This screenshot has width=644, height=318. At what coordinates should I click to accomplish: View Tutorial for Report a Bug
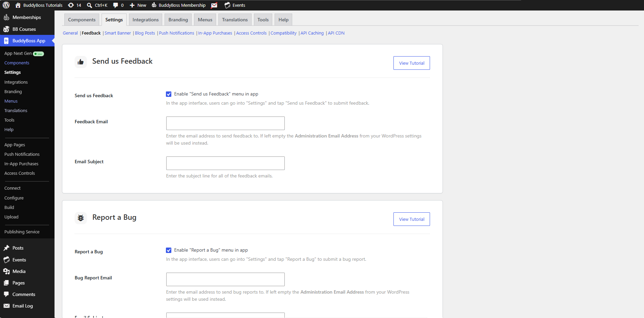tap(412, 219)
